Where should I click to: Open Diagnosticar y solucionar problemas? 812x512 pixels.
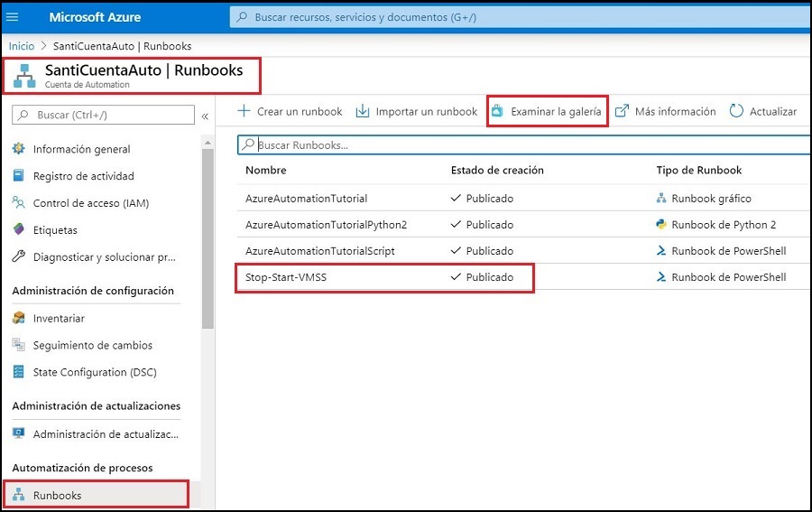[104, 257]
